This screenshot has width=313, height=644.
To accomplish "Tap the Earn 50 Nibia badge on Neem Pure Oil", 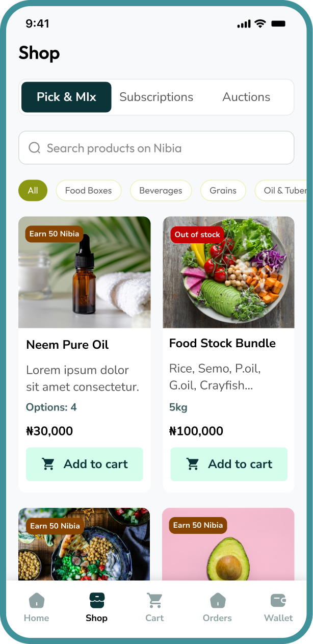I will coord(55,234).
